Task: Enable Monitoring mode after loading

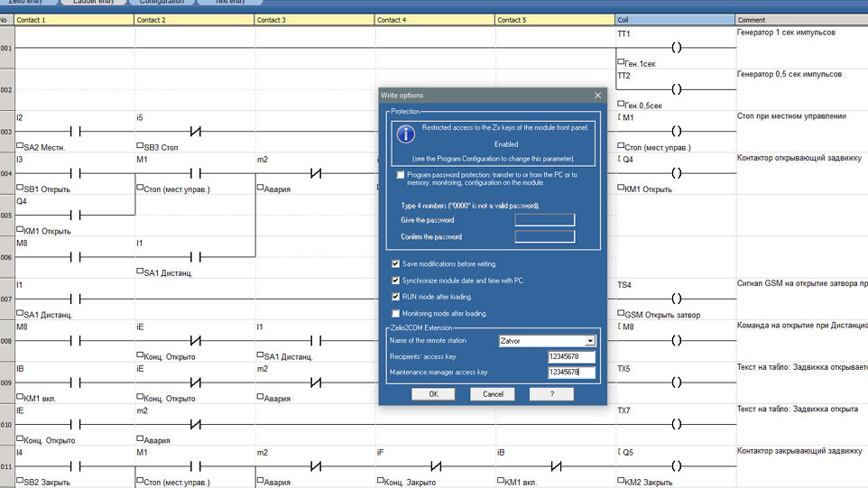Action: 396,313
